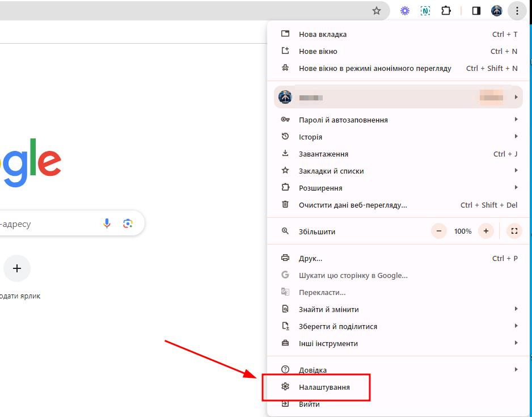Choose Шукати цю сторінку в Google
Screen dimensions: 532x417
pos(399,275)
